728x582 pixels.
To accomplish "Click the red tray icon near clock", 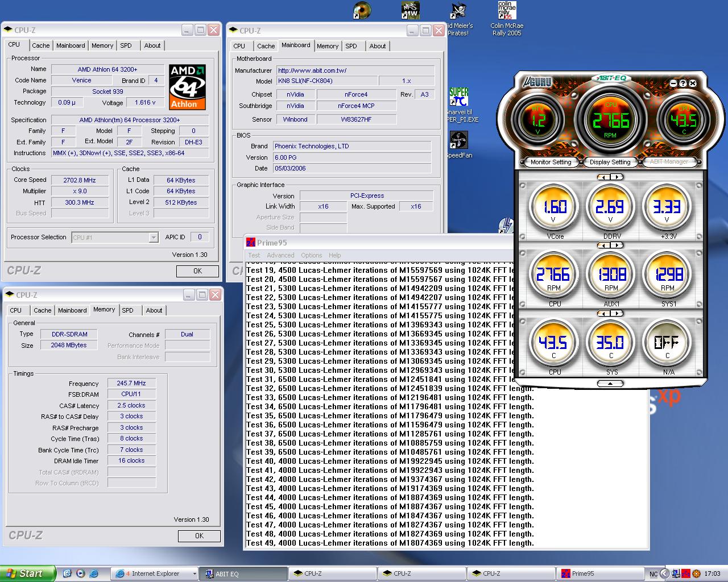I will [685, 573].
